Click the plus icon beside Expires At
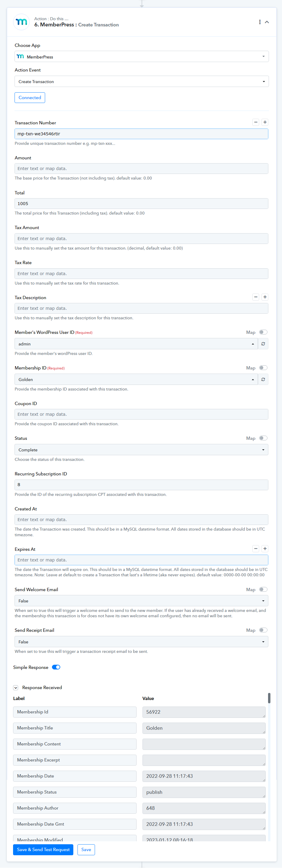 265,549
